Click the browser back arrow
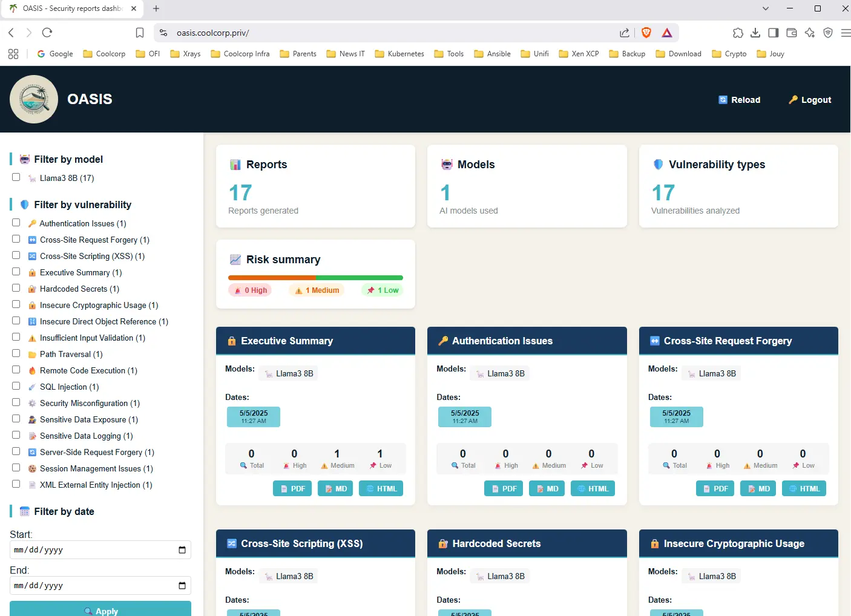851x616 pixels. 11,33
